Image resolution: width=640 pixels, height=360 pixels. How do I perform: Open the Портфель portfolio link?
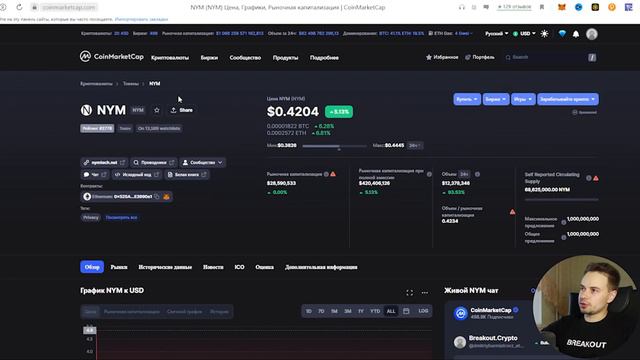point(480,57)
